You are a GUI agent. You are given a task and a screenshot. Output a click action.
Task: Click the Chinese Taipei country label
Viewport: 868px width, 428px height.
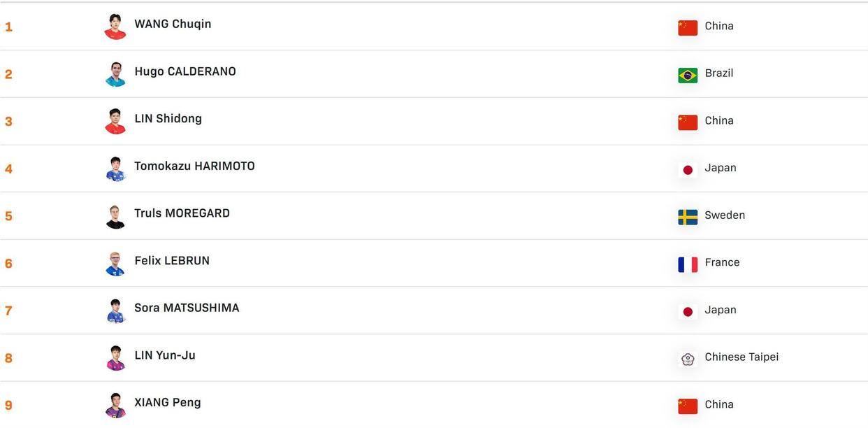[x=742, y=357]
